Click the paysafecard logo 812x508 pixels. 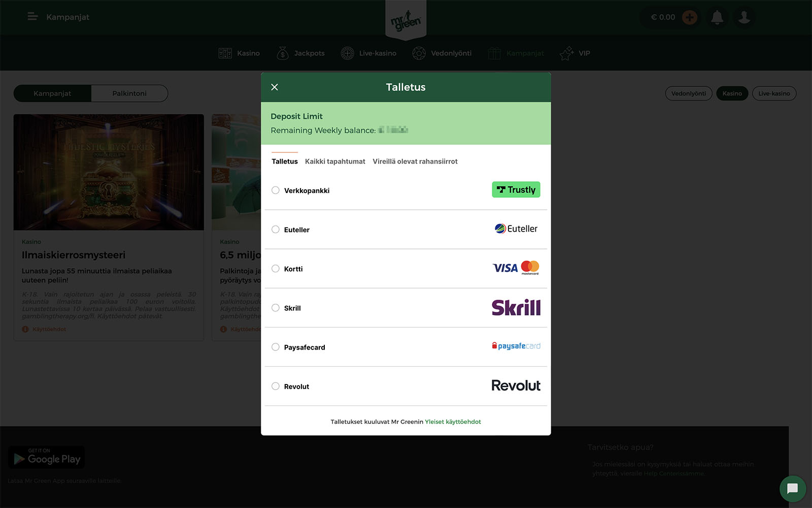[516, 346]
